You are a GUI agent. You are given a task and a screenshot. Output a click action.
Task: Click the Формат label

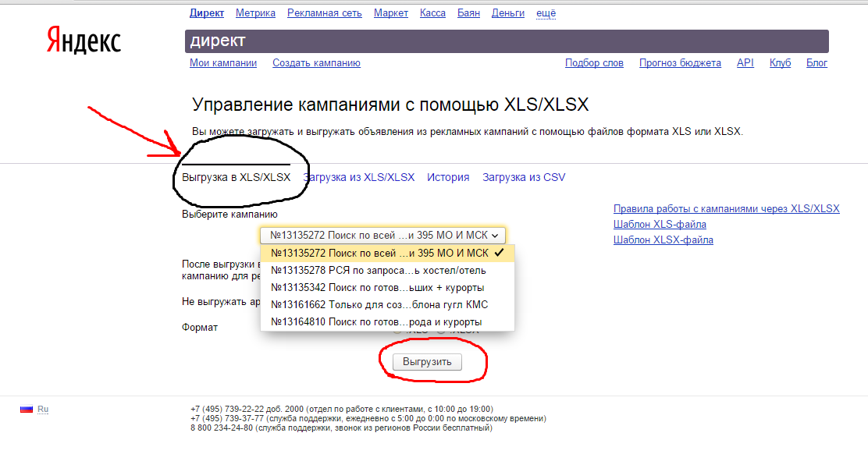point(200,327)
